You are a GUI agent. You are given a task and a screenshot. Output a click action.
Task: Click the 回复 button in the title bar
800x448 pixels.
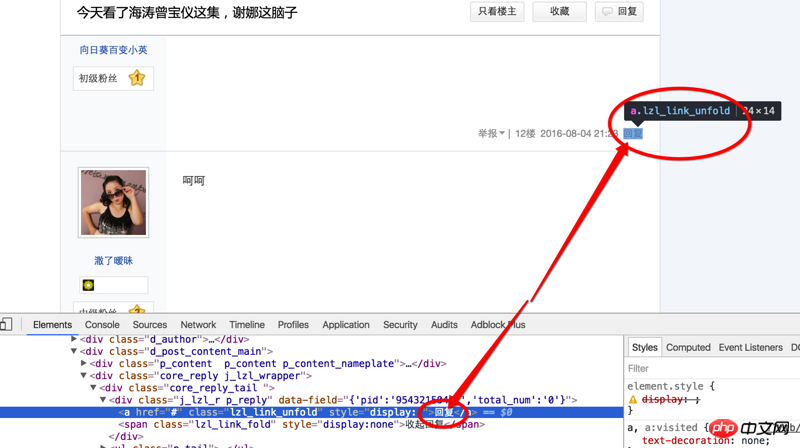[619, 12]
